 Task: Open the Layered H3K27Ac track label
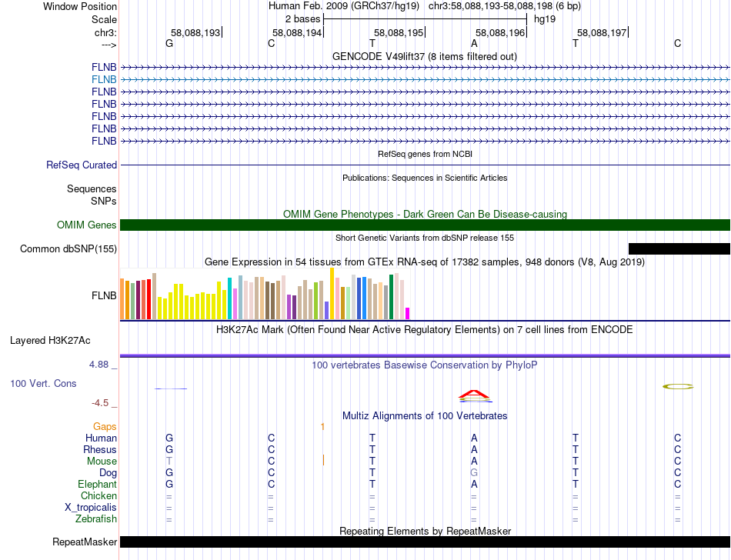pos(50,341)
